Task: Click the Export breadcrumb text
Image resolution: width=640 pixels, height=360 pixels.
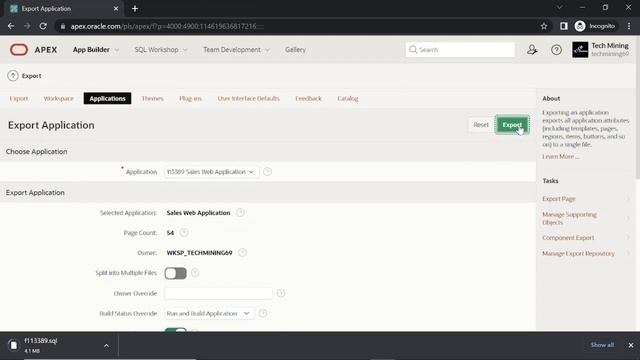Action: 31,76
